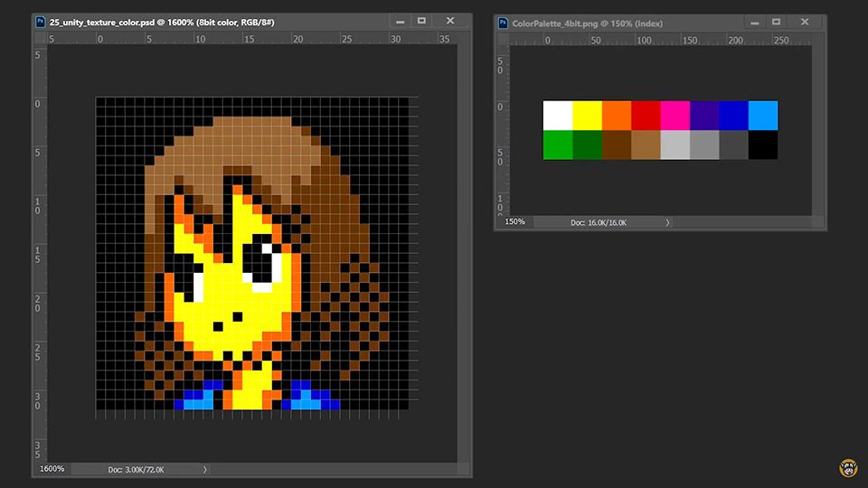This screenshot has height=488, width=868.
Task: Close the ColorPalette_4bit.png document window
Action: (x=805, y=22)
